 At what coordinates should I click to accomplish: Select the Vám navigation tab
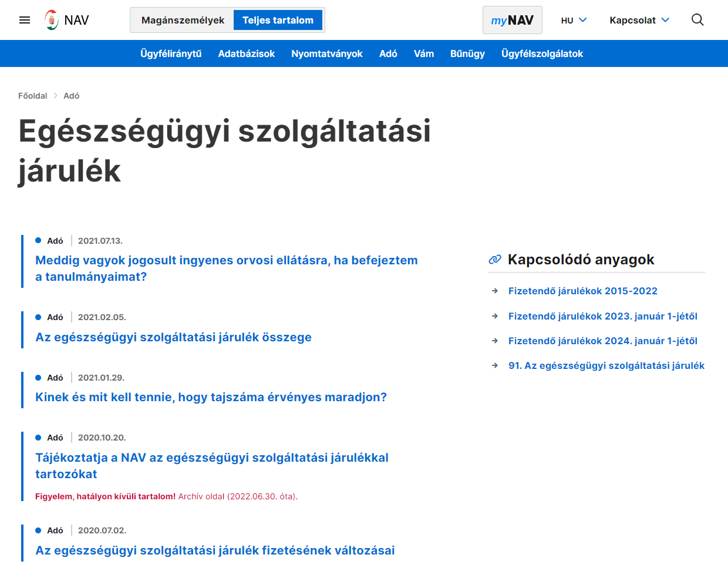[423, 53]
